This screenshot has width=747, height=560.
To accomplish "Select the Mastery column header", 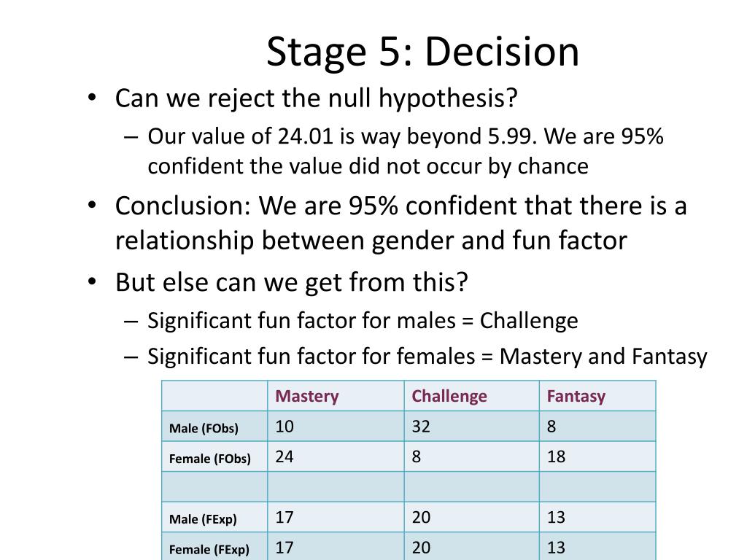I will [307, 396].
